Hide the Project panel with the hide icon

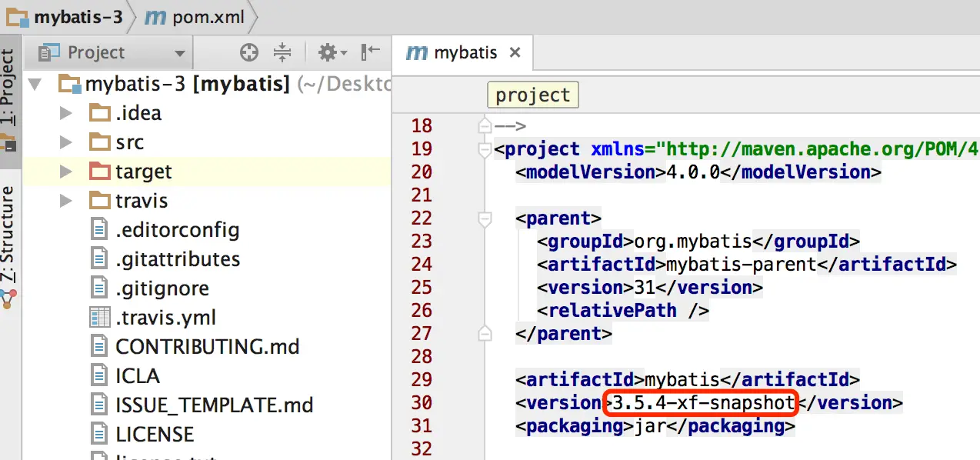click(x=371, y=52)
